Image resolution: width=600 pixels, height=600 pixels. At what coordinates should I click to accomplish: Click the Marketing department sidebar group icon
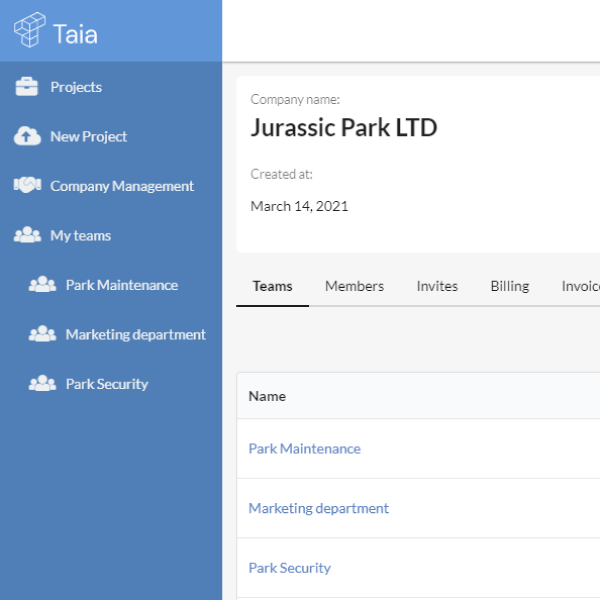coord(42,334)
